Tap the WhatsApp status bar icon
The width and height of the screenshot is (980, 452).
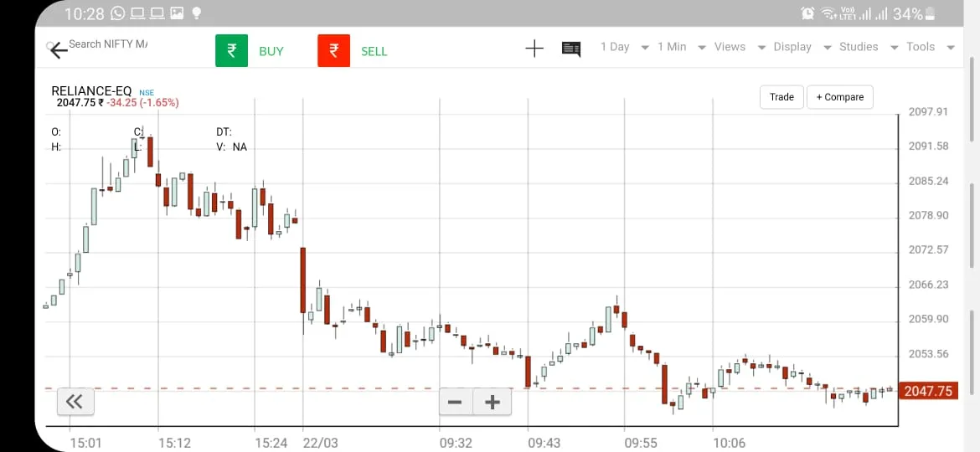click(118, 13)
